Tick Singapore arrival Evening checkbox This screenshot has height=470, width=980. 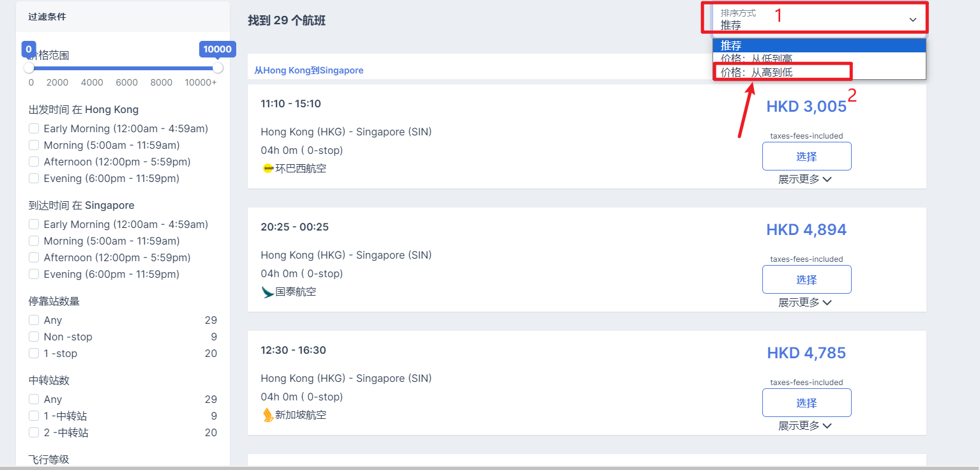pyautogui.click(x=34, y=274)
